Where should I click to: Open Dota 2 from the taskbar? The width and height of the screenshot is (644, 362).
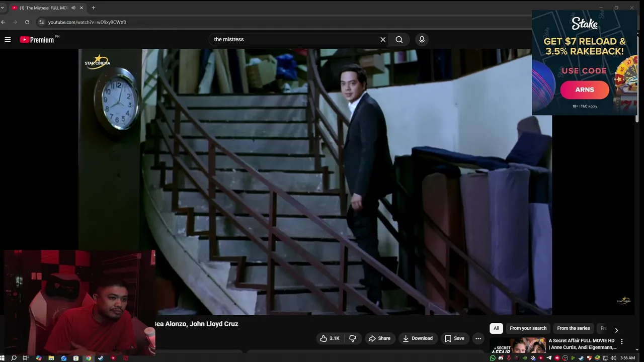125,358
